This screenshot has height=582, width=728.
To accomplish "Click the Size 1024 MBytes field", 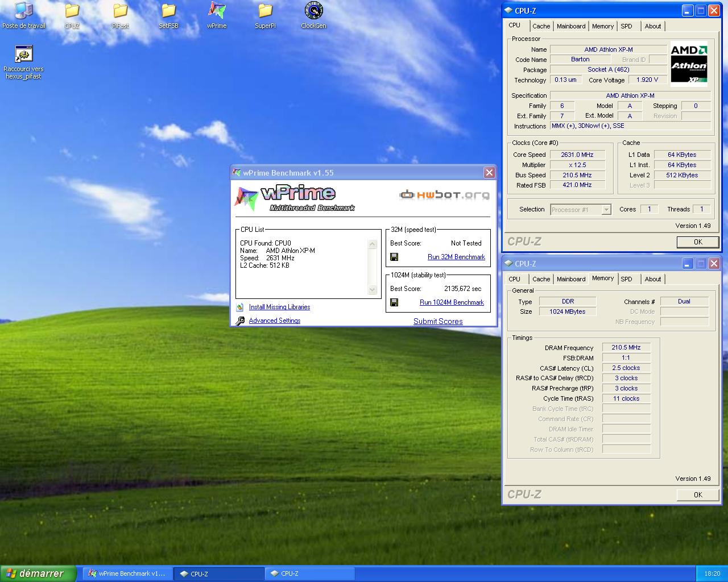I will 567,311.
